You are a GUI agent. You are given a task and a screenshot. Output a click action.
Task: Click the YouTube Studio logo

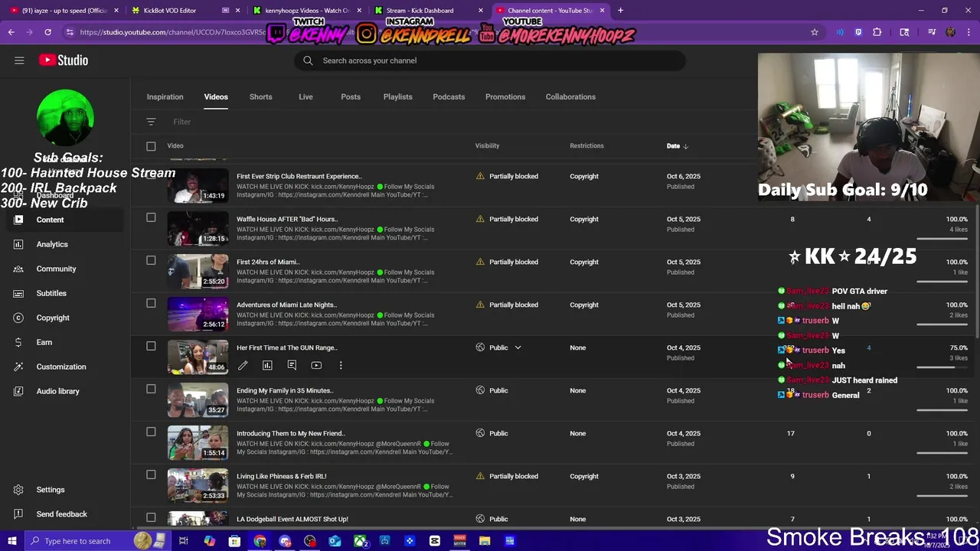(x=64, y=60)
